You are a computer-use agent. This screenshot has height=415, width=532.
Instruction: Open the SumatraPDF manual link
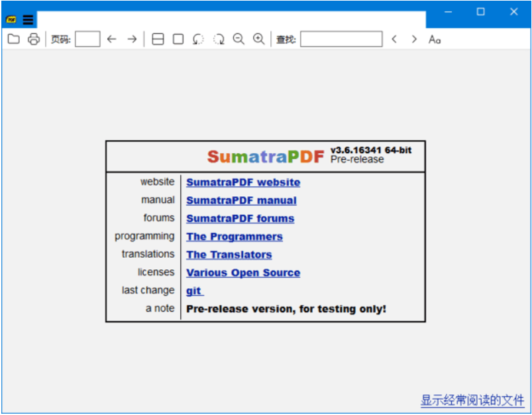point(240,200)
